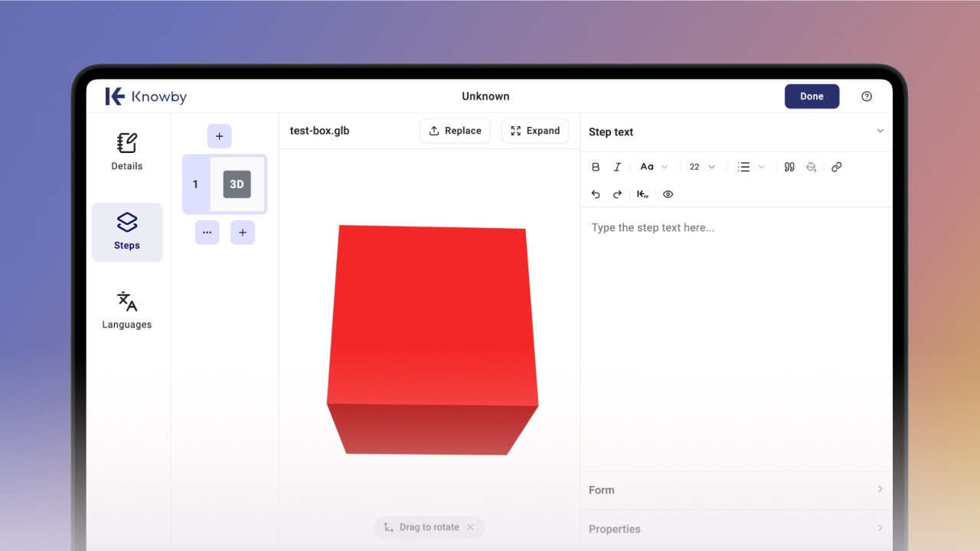
Task: Click the red 3D cube model
Action: (x=432, y=339)
